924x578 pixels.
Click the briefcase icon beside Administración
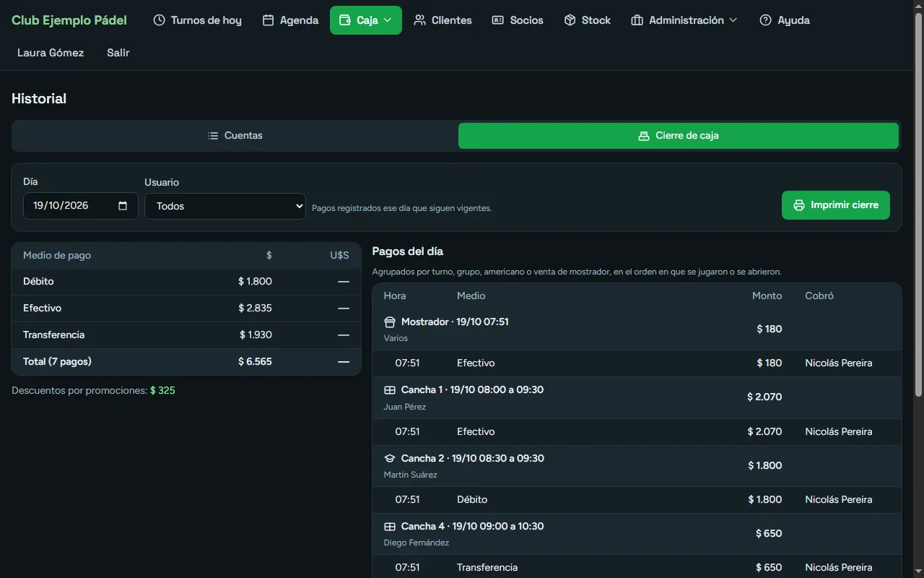point(637,20)
